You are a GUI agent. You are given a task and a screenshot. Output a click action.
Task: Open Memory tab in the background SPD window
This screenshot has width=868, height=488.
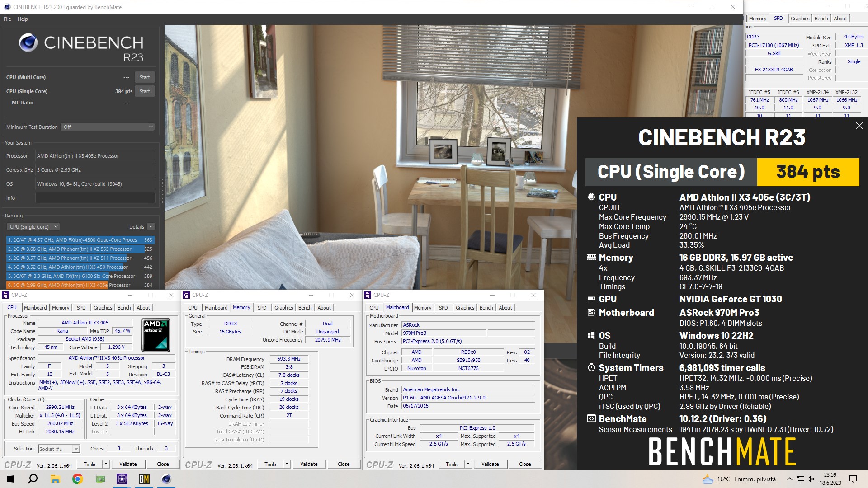758,19
